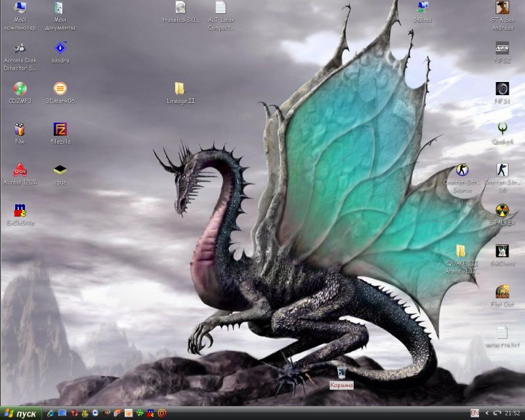Image resolution: width=525 pixels, height=420 pixels.
Task: Select the Quake4 game shortcut
Action: (x=502, y=134)
